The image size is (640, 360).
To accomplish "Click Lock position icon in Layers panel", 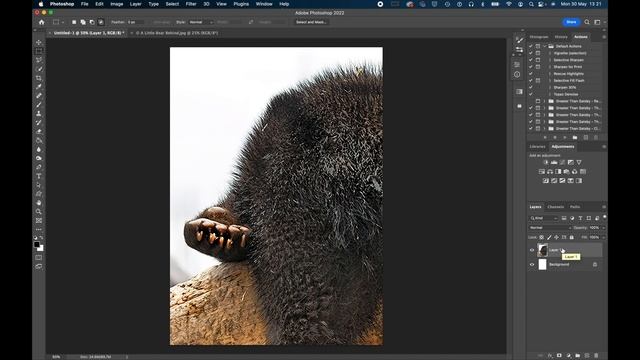I will pyautogui.click(x=556, y=237).
